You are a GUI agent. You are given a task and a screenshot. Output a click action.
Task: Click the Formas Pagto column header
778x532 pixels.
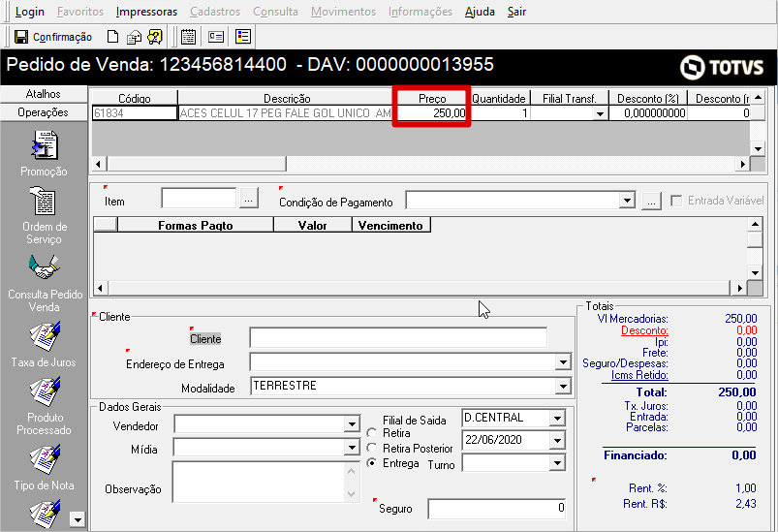coord(196,226)
